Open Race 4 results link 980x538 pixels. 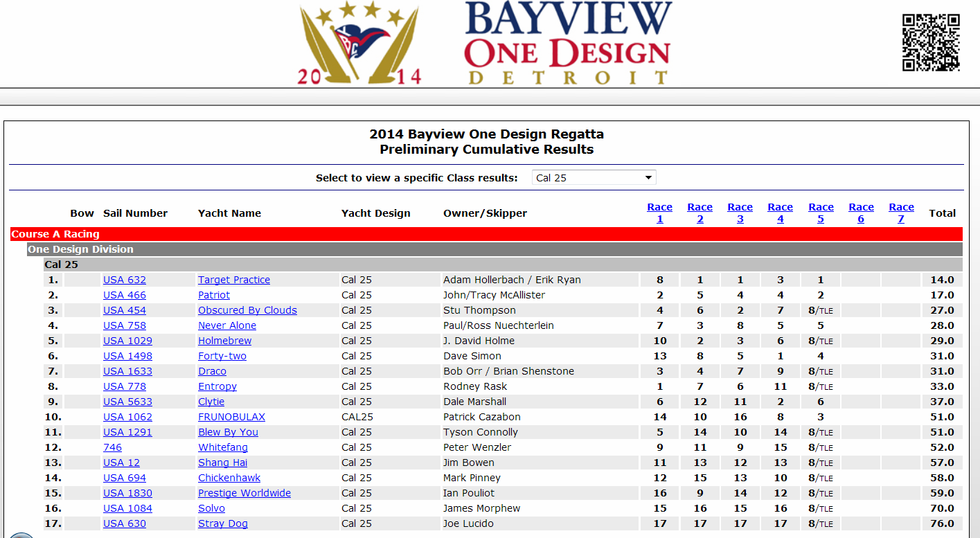[x=780, y=213]
